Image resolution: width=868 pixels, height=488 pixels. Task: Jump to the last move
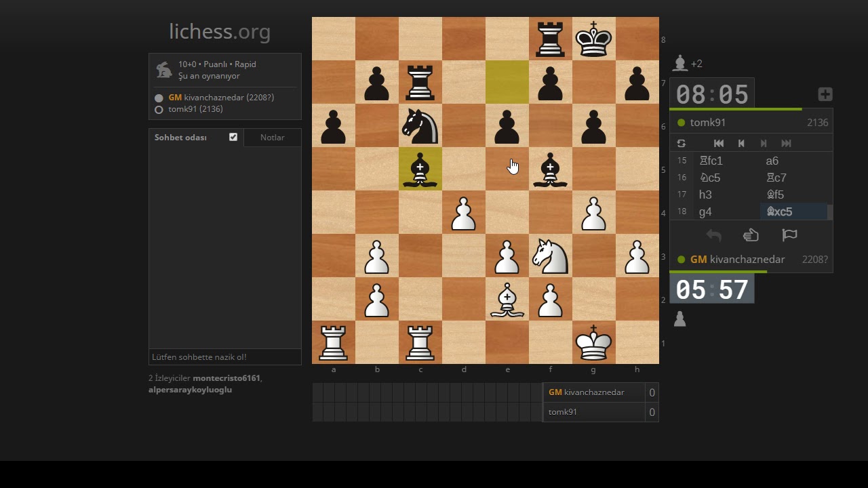tap(786, 144)
